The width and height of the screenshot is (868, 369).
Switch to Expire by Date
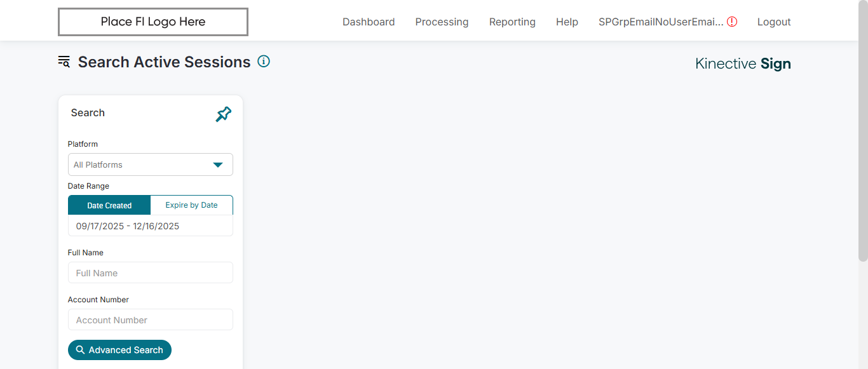[191, 205]
